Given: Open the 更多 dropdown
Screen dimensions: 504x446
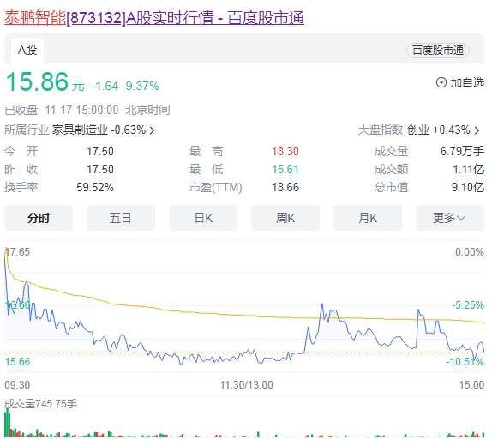Looking at the screenshot, I should point(450,218).
